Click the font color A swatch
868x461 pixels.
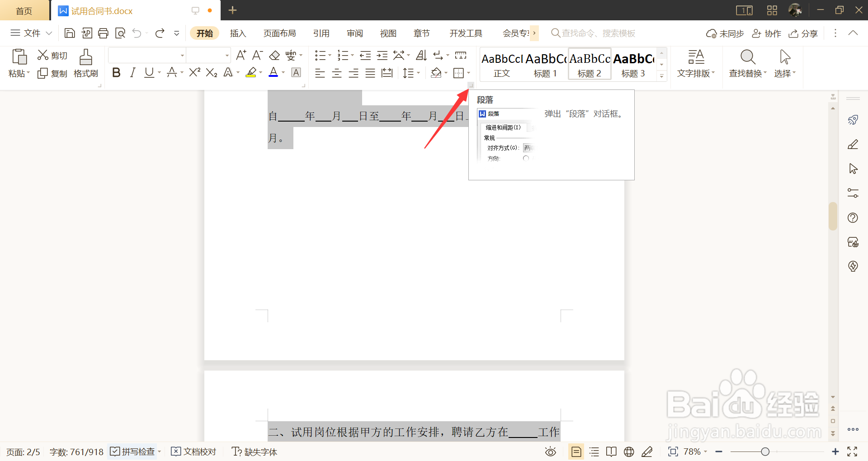pos(274,72)
